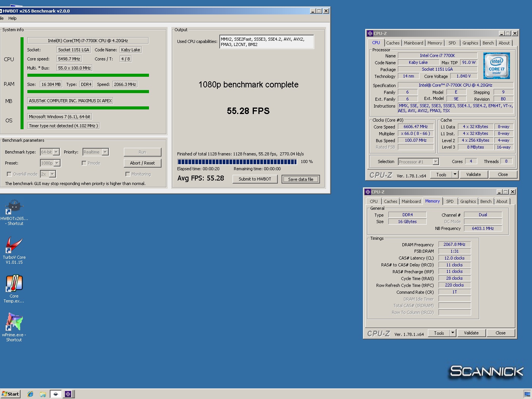Click Close button in Memory CPU-Z
532x399 pixels.
coord(500,333)
